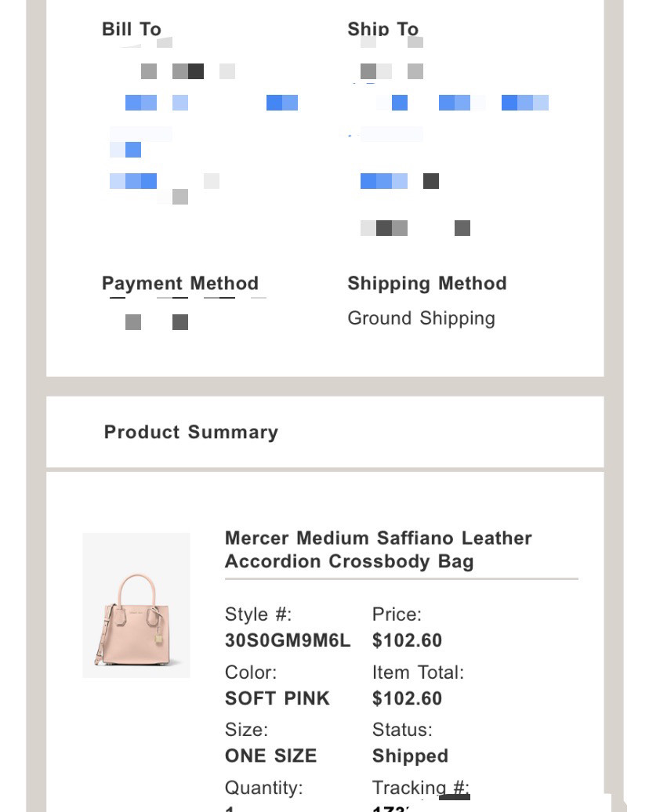This screenshot has height=812, width=649.
Task: Click the Tracking # label
Action: point(420,787)
